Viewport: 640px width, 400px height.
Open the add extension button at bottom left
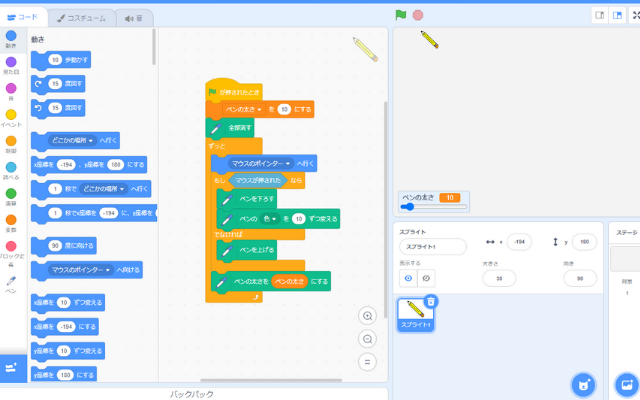(x=12, y=368)
